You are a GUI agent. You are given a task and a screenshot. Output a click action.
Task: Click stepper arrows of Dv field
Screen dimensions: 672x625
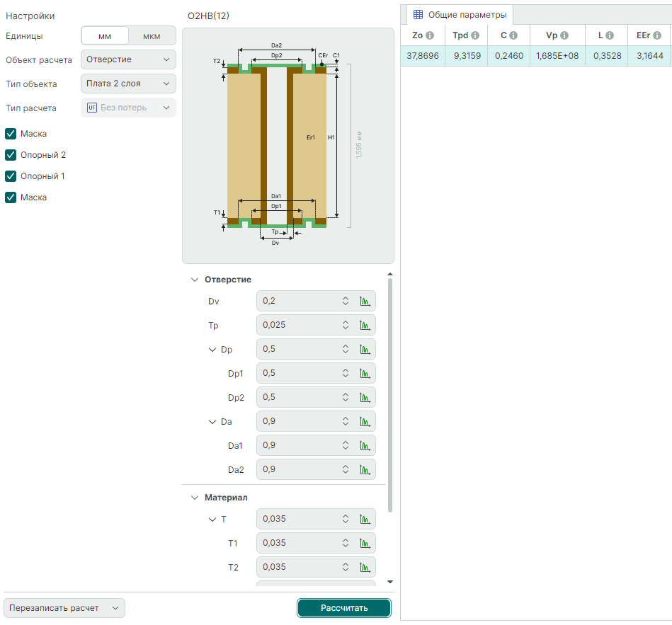[346, 301]
